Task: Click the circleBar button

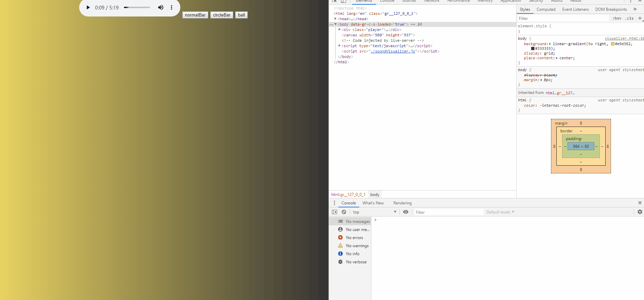Action: point(222,15)
